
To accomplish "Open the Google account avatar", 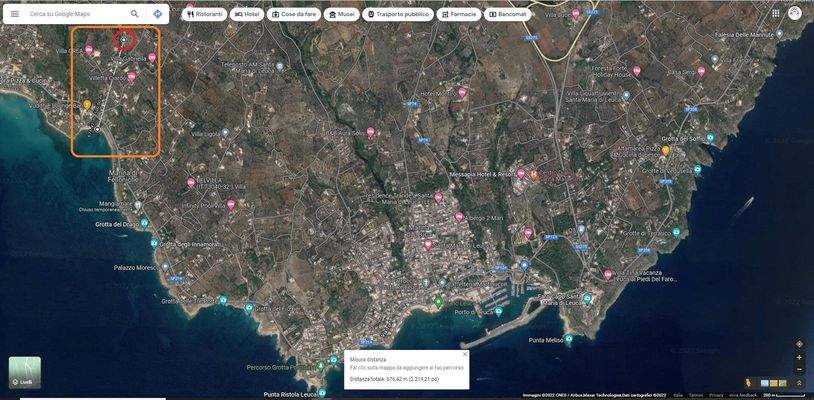I will (x=795, y=14).
